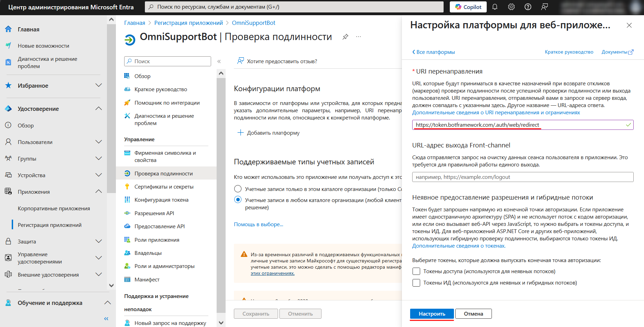Open Новые возможности in sidebar
Viewport: 644px width, 327px height.
[43, 46]
